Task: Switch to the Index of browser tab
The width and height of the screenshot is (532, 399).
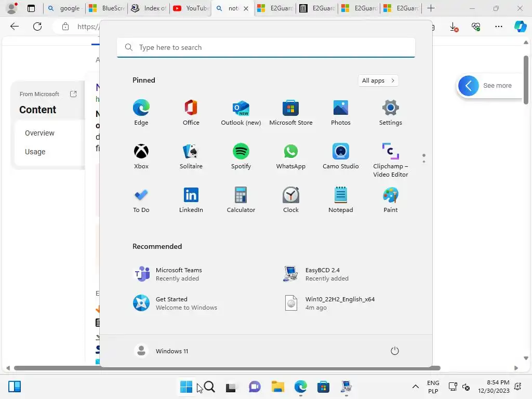Action: point(148,8)
